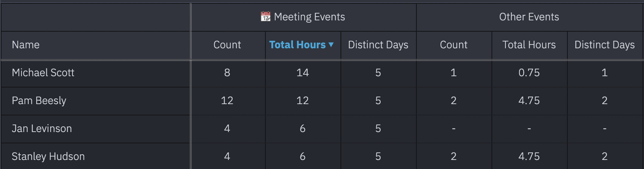Select the Meeting Events group header
This screenshot has width=644, height=169.
(304, 17)
